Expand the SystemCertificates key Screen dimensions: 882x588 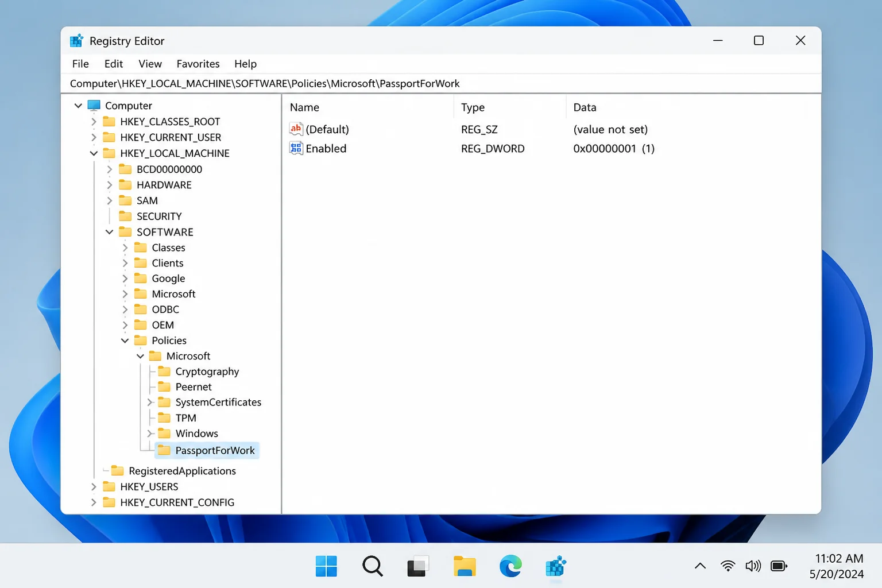pyautogui.click(x=150, y=403)
